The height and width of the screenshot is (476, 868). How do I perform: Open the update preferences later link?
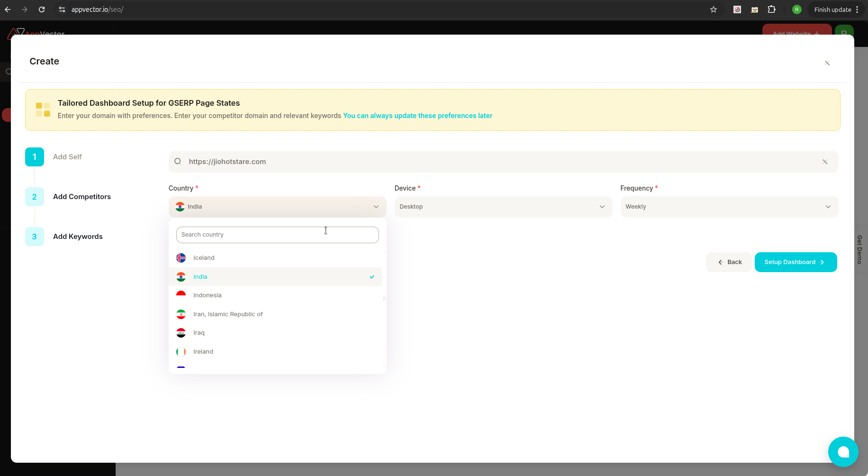click(x=417, y=115)
